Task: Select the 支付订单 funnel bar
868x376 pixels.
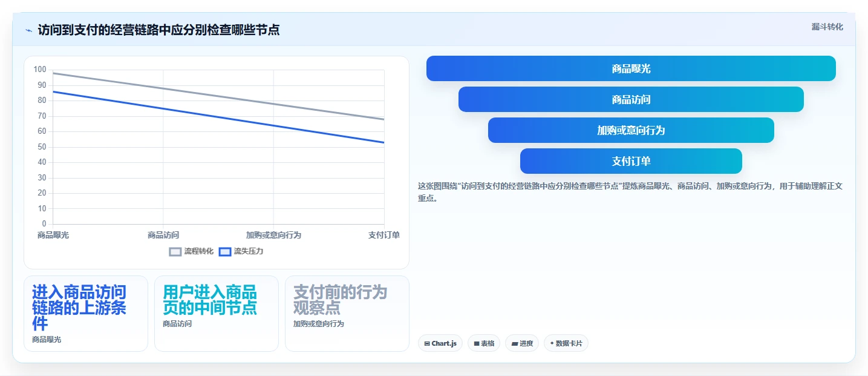Action: tap(631, 161)
